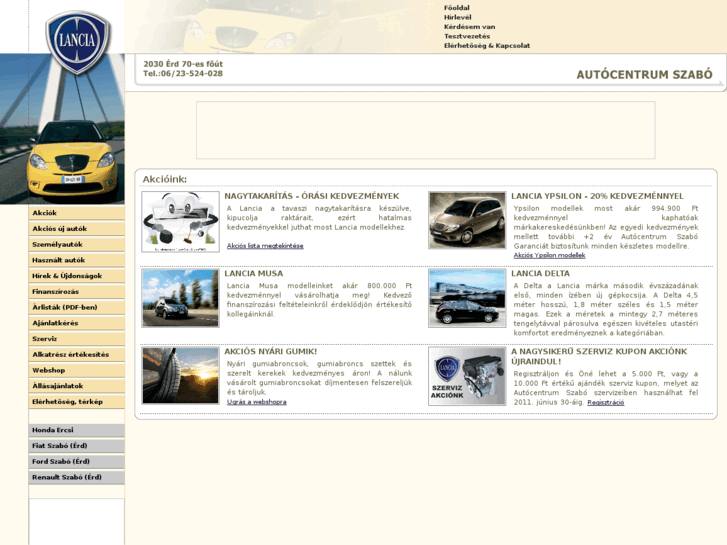Click the Szerviz Akciónk engine thumbnail
The width and height of the screenshot is (727, 545).
tap(467, 376)
